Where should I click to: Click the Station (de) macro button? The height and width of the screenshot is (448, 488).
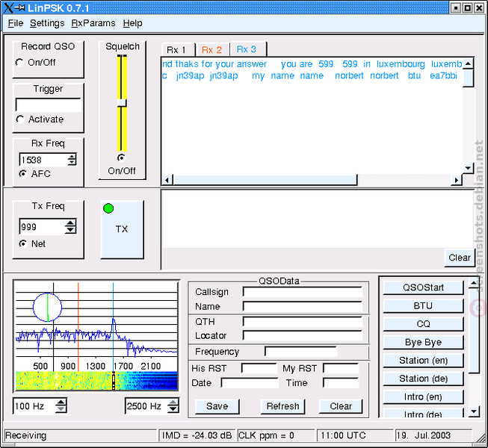tap(423, 379)
